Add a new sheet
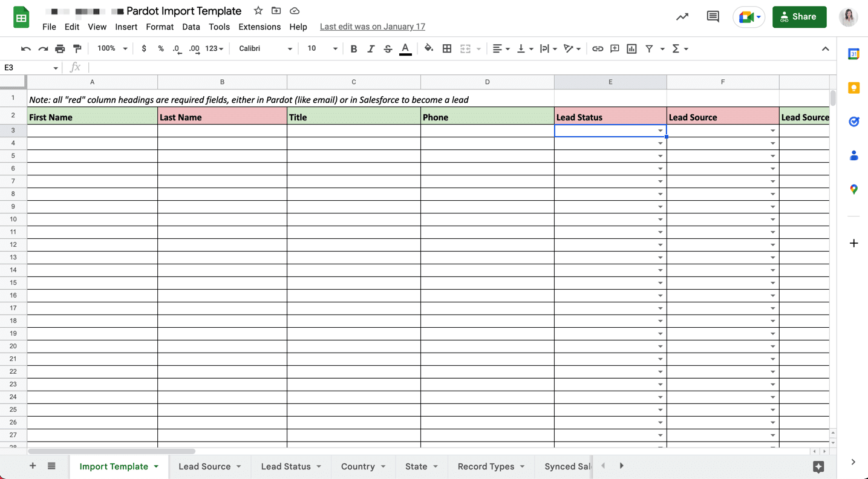This screenshot has height=479, width=868. (x=33, y=466)
